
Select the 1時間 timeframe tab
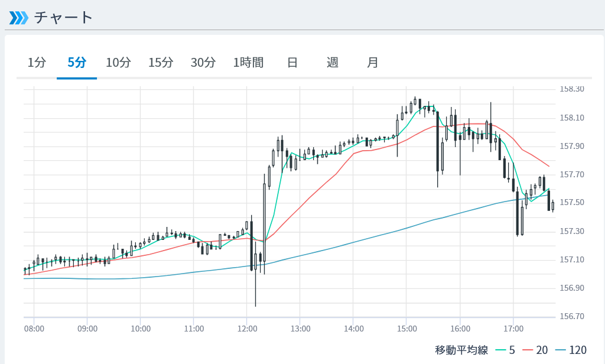pyautogui.click(x=248, y=63)
